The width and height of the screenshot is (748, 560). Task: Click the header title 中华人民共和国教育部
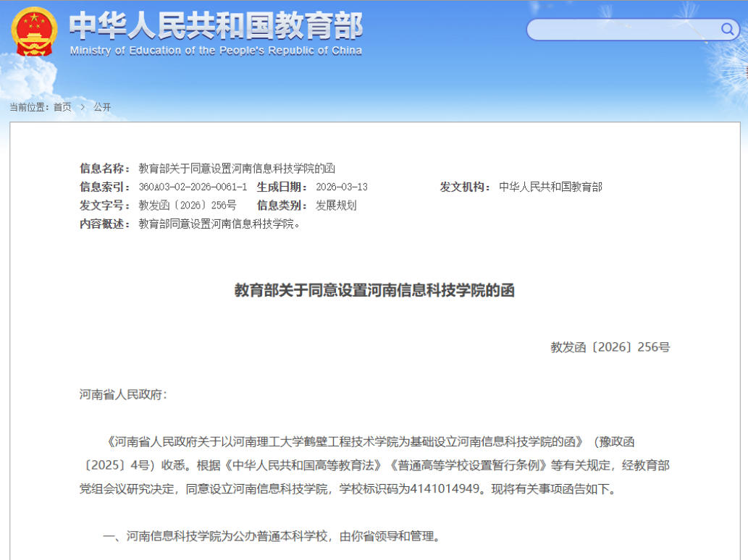[x=215, y=26]
